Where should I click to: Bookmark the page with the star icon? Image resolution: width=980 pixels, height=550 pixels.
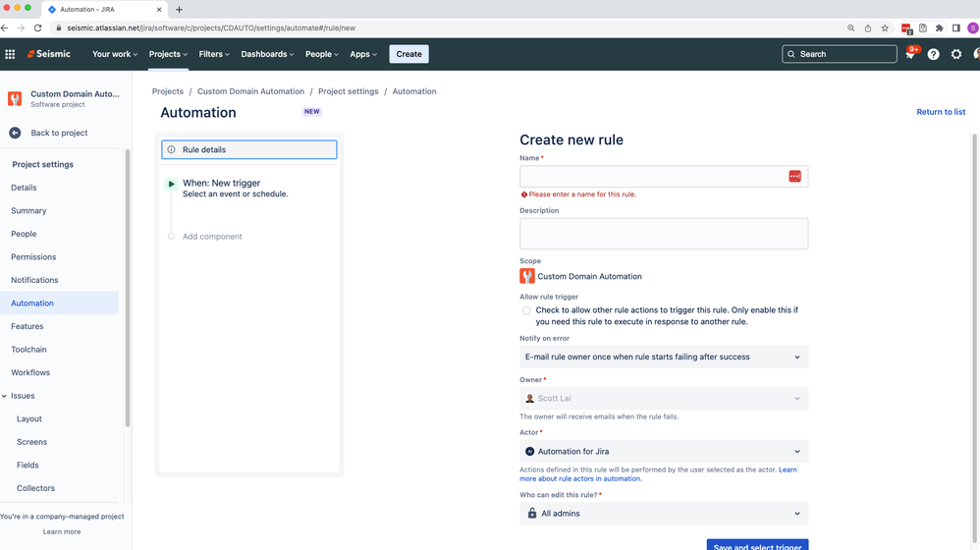885,28
